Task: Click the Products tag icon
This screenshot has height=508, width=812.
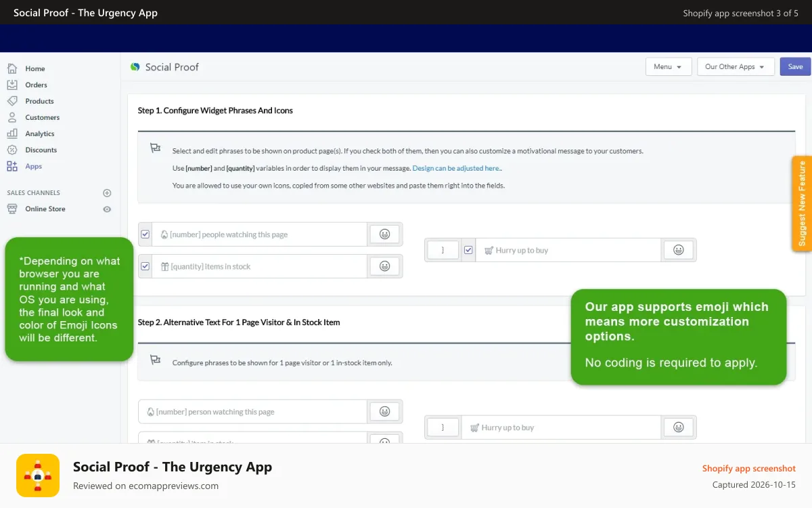Action: [12, 101]
